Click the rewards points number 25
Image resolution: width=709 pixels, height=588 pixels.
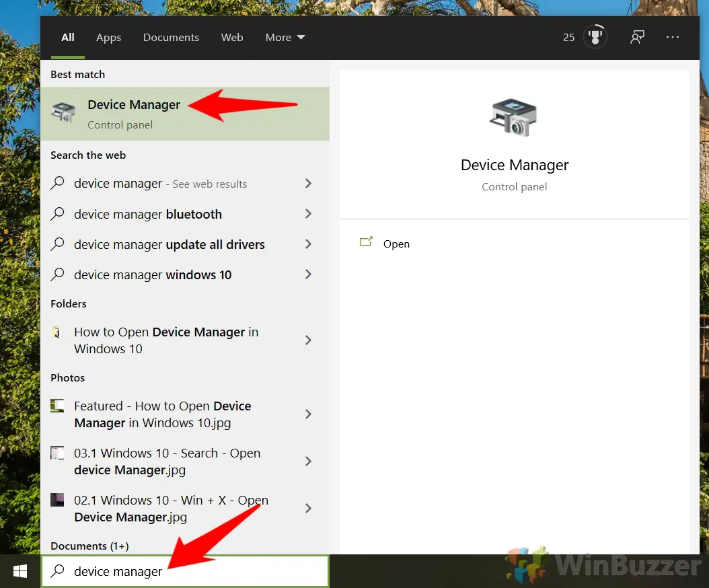pyautogui.click(x=568, y=38)
